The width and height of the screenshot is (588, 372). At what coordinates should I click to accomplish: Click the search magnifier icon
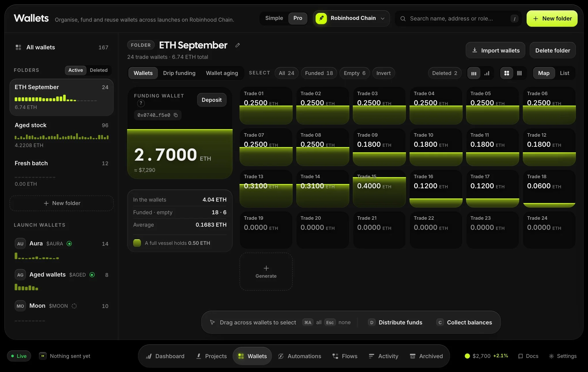[403, 19]
